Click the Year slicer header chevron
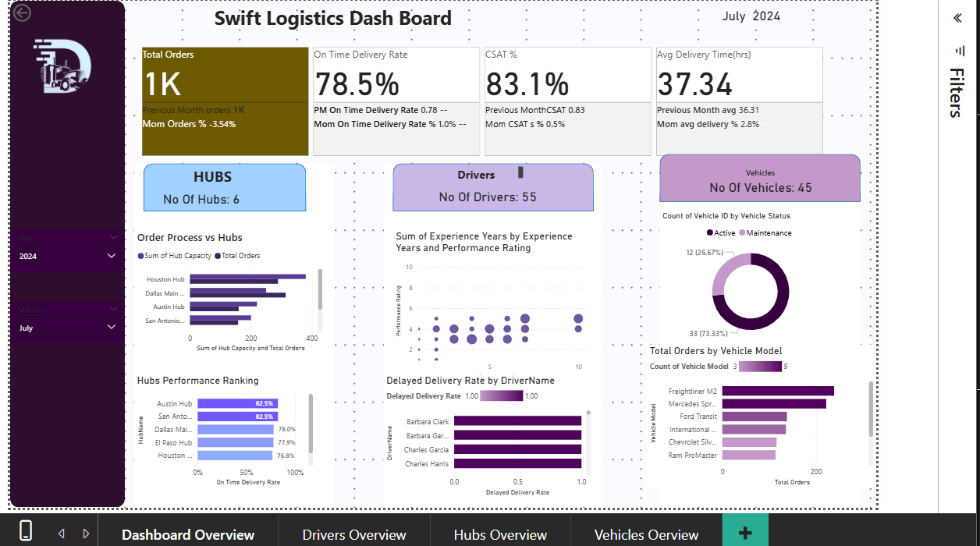Viewport: 980px width, 546px height. (113, 237)
